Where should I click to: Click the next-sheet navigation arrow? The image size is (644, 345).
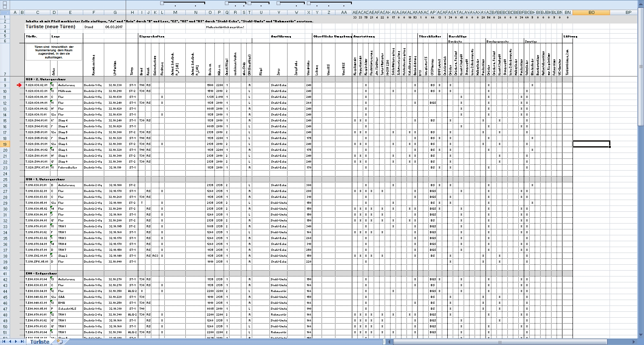click(17, 342)
